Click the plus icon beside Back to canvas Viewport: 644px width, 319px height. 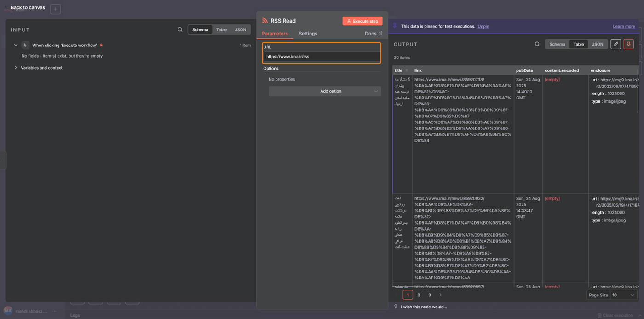pyautogui.click(x=55, y=9)
